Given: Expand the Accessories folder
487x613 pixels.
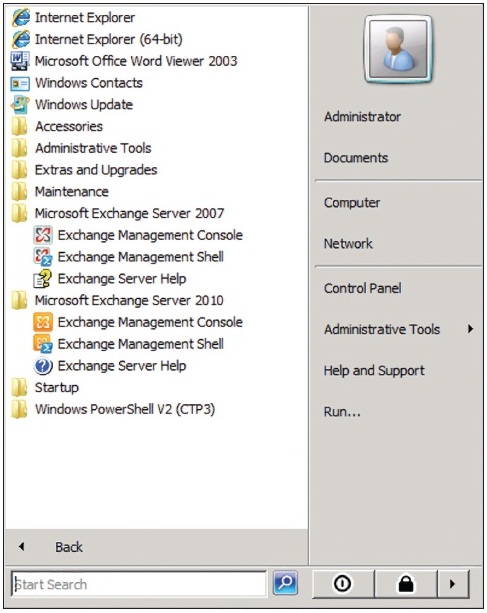Looking at the screenshot, I should pyautogui.click(x=57, y=127).
